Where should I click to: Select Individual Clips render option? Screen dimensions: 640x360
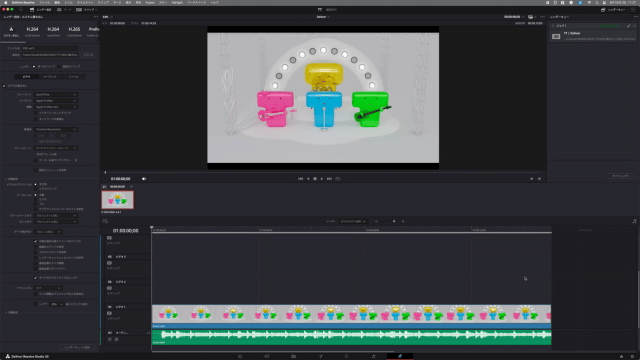click(59, 67)
